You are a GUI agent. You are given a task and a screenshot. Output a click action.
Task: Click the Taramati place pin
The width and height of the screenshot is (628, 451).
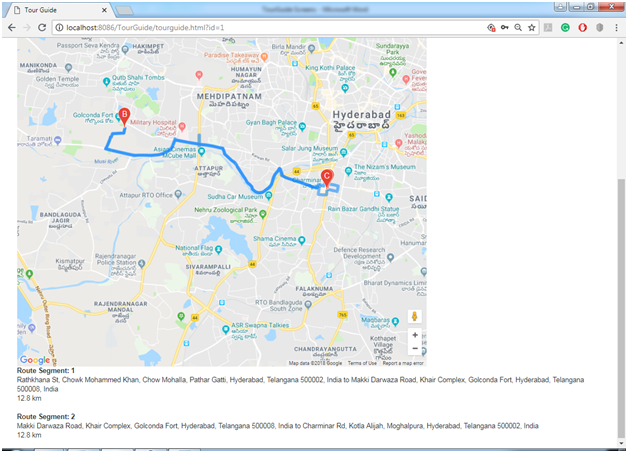[x=58, y=140]
